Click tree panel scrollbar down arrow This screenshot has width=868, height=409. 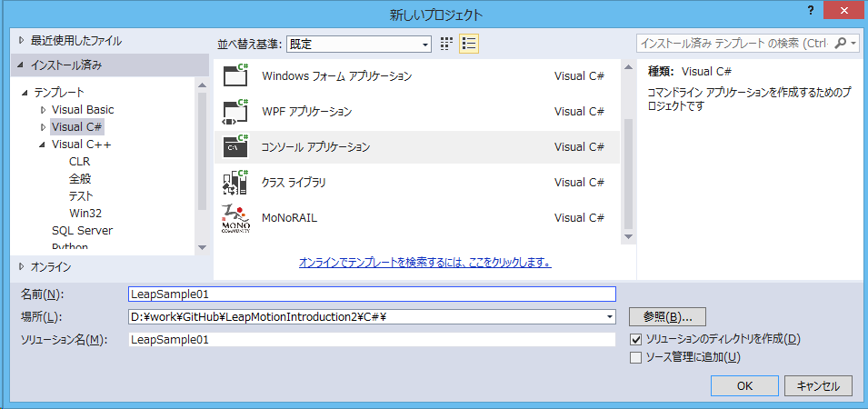[x=202, y=247]
